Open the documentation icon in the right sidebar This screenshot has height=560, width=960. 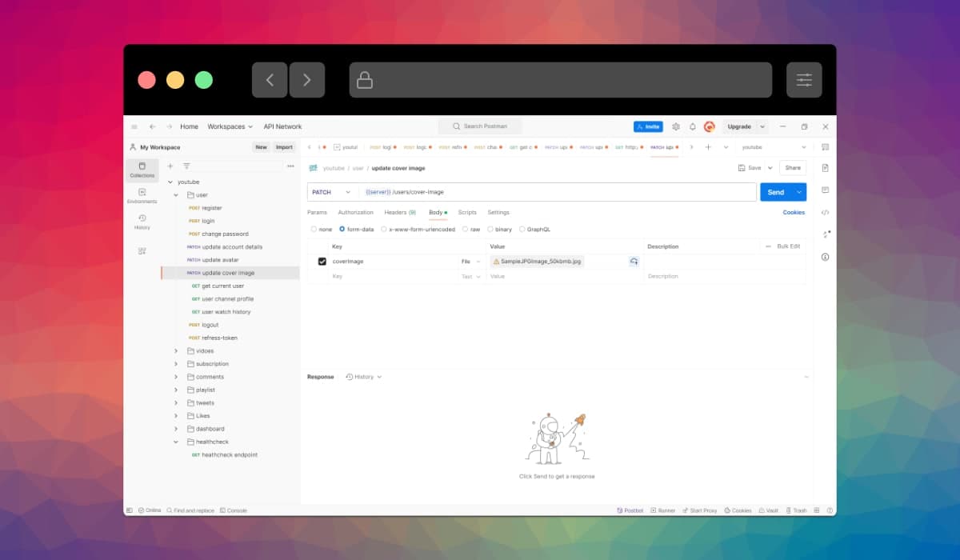pos(826,168)
